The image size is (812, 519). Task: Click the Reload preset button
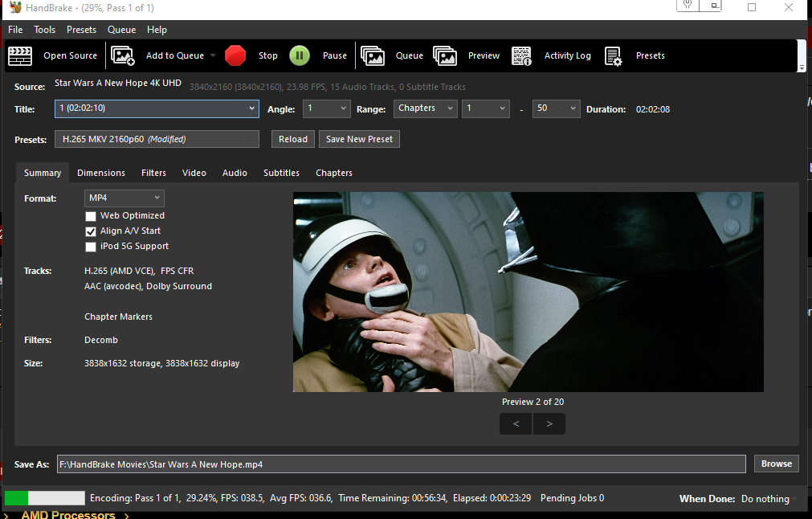[293, 139]
